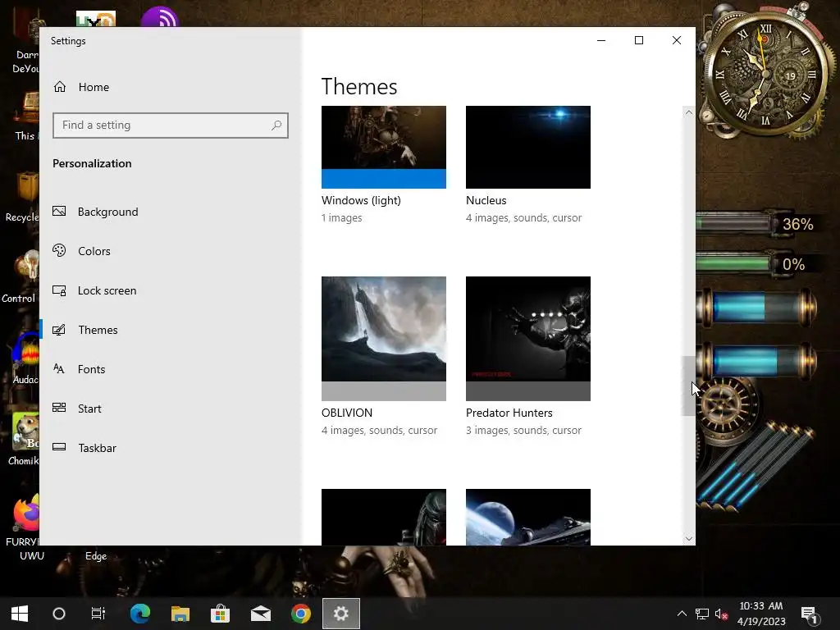Image resolution: width=840 pixels, height=630 pixels.
Task: Click the OBLIVION theme name
Action: click(x=347, y=413)
